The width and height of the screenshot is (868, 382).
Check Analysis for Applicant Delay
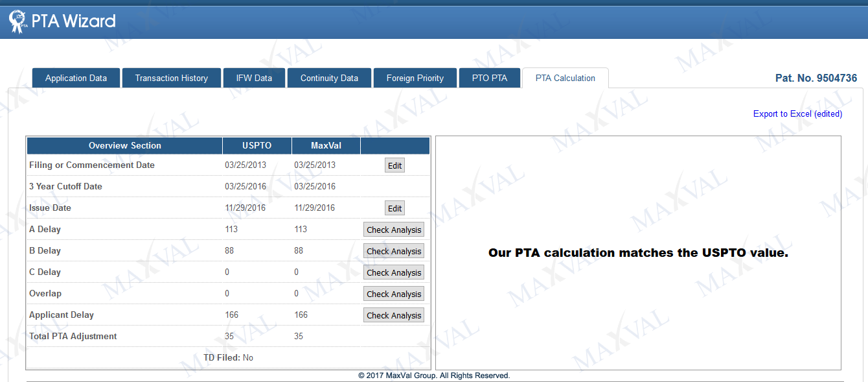[394, 315]
